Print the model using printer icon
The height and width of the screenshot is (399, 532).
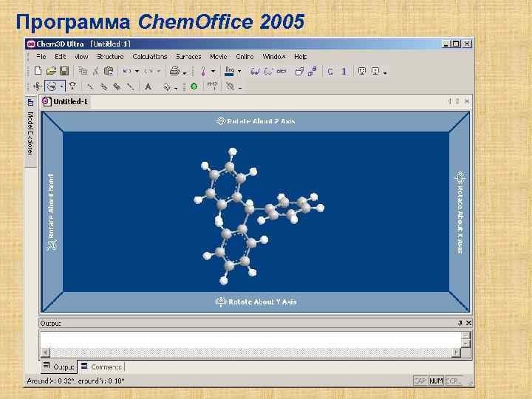(174, 71)
